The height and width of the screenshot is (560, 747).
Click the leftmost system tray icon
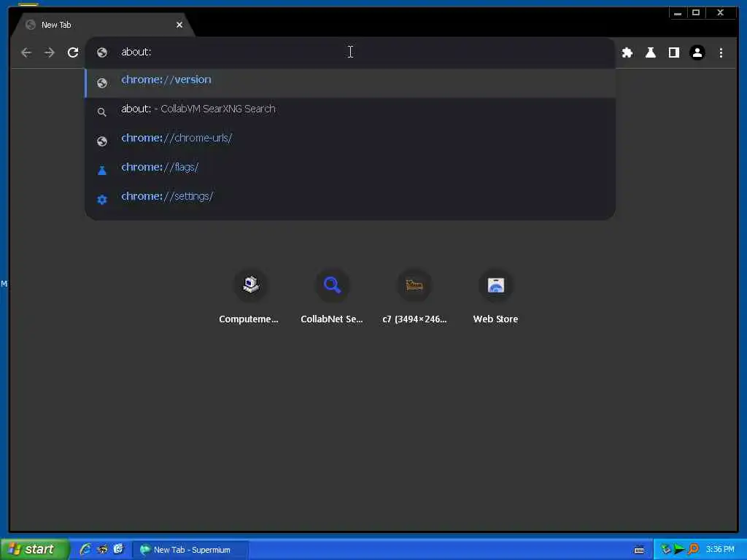tap(665, 550)
